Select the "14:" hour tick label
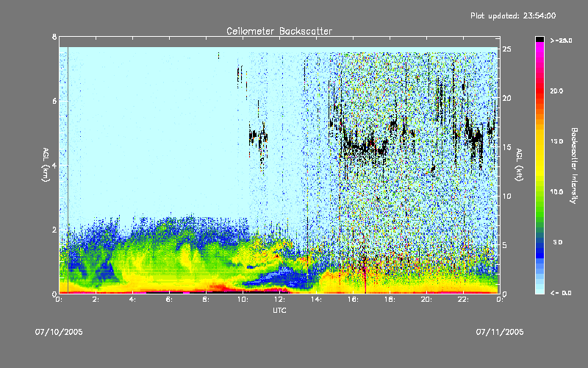This screenshot has height=368, width=588. 316,300
